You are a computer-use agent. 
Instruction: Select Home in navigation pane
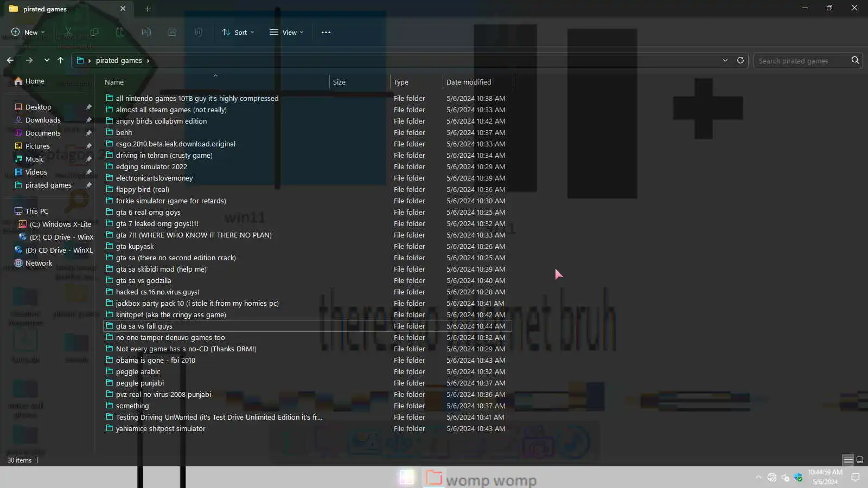point(35,81)
